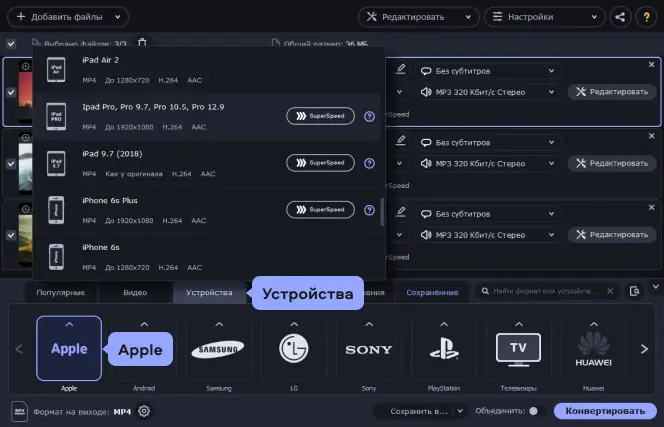Open audio track dropdown for first file
Screen dimensions: 664x427
coord(488,92)
